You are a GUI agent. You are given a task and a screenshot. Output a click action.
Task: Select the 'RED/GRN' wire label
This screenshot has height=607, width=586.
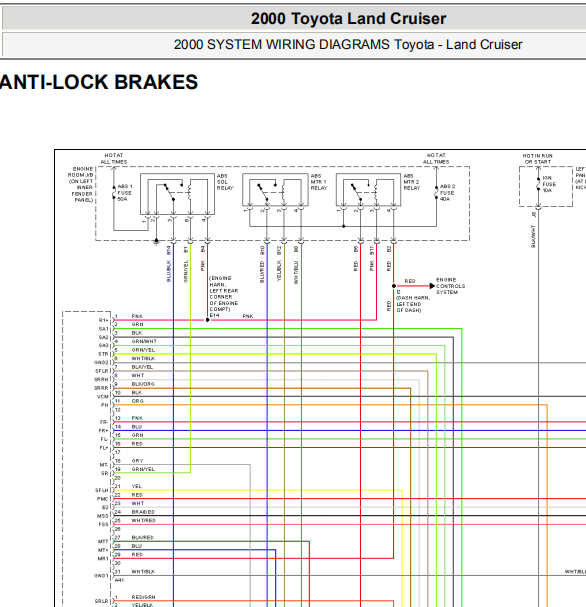point(143,597)
